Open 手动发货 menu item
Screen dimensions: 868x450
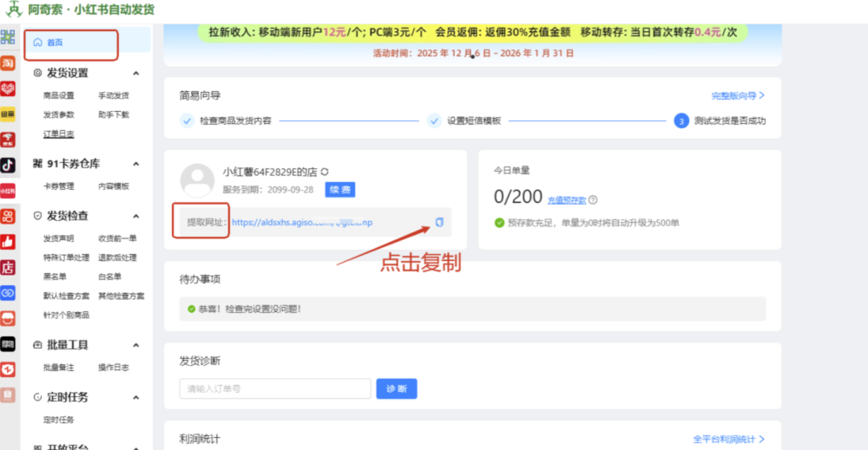(114, 95)
